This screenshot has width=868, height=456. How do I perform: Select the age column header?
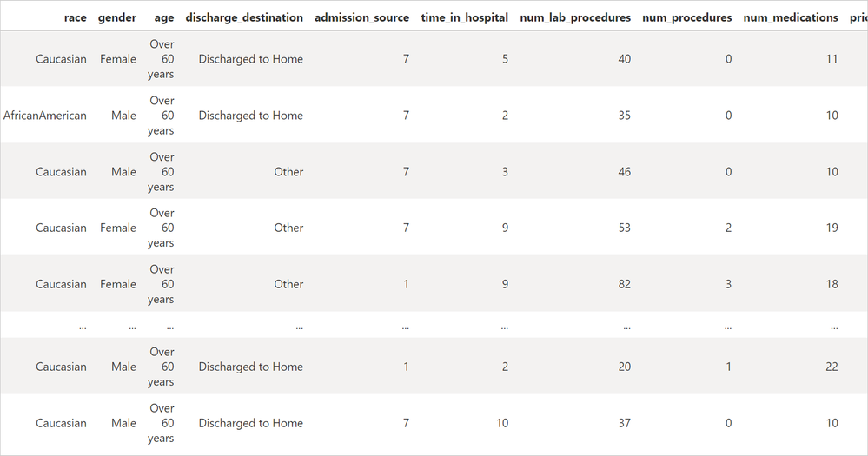pyautogui.click(x=164, y=18)
